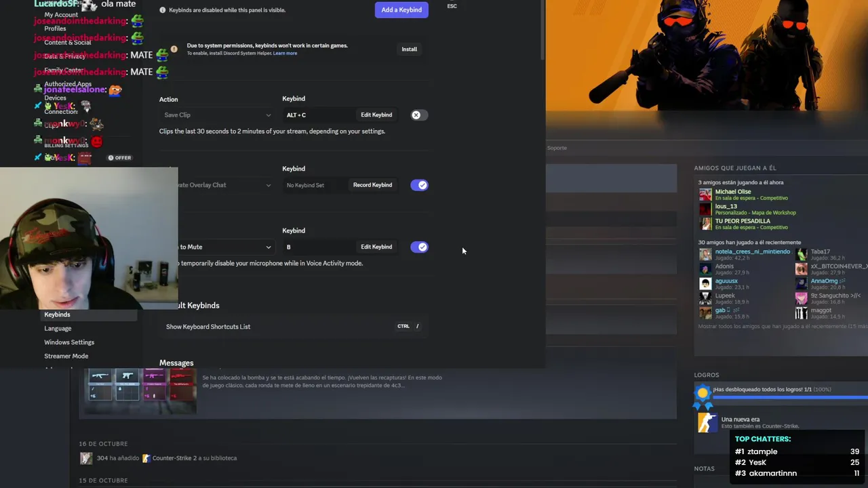Click Adonis's avatar in recent players

(705, 269)
